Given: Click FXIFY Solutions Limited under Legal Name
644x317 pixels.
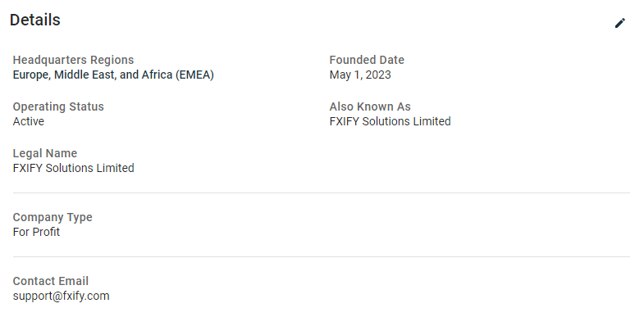Looking at the screenshot, I should click(x=74, y=168).
